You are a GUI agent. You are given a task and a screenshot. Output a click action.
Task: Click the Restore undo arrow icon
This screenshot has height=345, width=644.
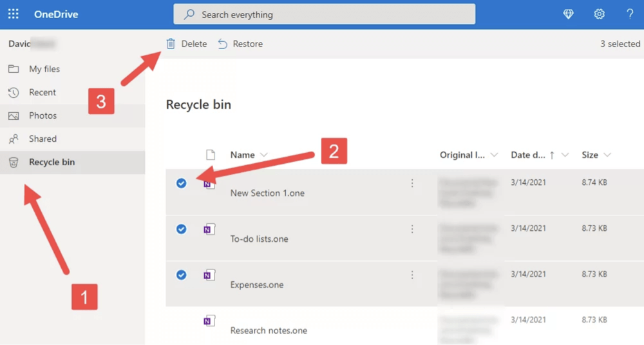222,44
